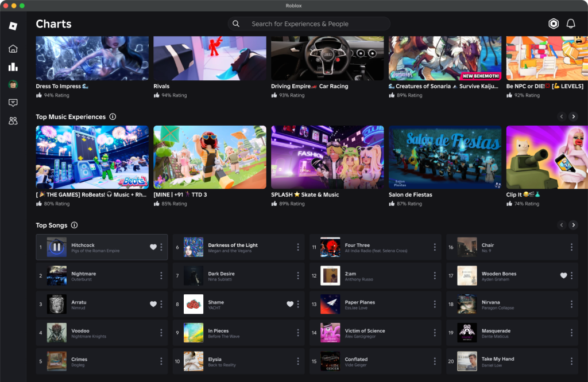
Task: Open more options for Darkness of the Light
Action: click(298, 247)
